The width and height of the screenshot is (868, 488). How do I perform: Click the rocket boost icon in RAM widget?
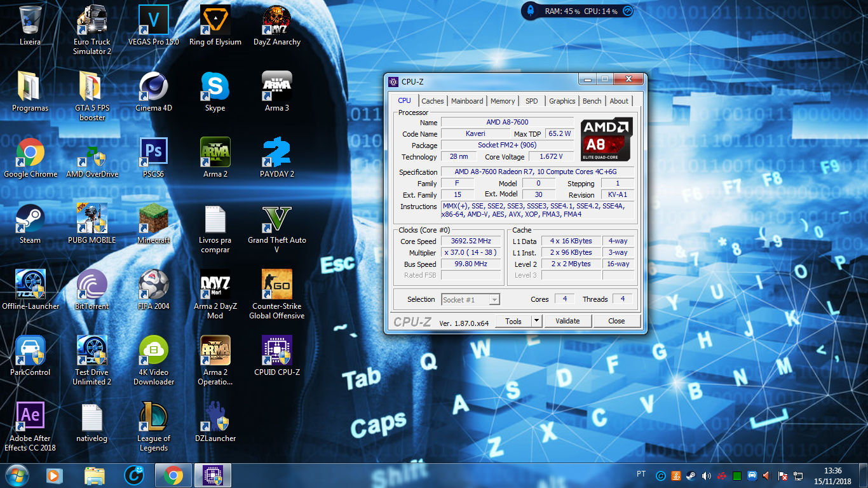click(x=532, y=11)
